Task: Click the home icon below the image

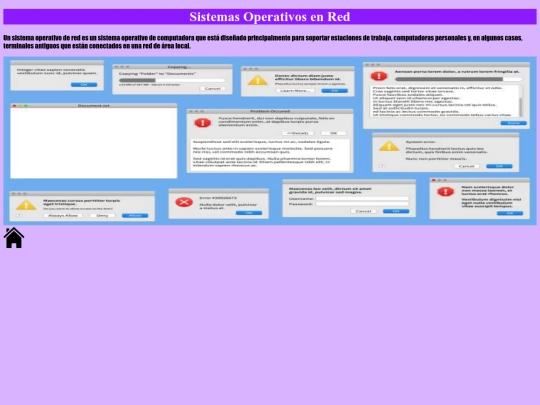Action: [14, 238]
